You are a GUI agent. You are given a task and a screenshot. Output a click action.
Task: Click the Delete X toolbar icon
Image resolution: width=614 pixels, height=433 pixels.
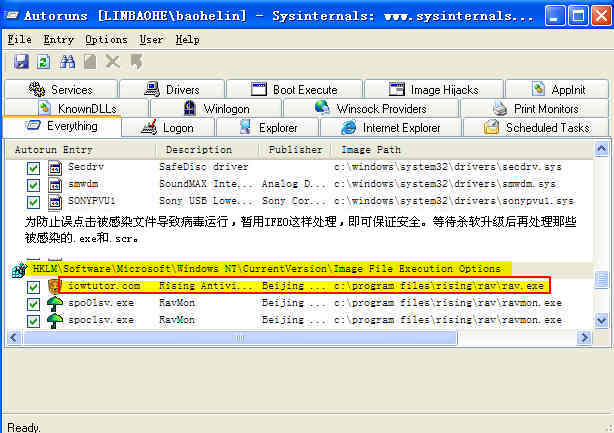click(113, 62)
